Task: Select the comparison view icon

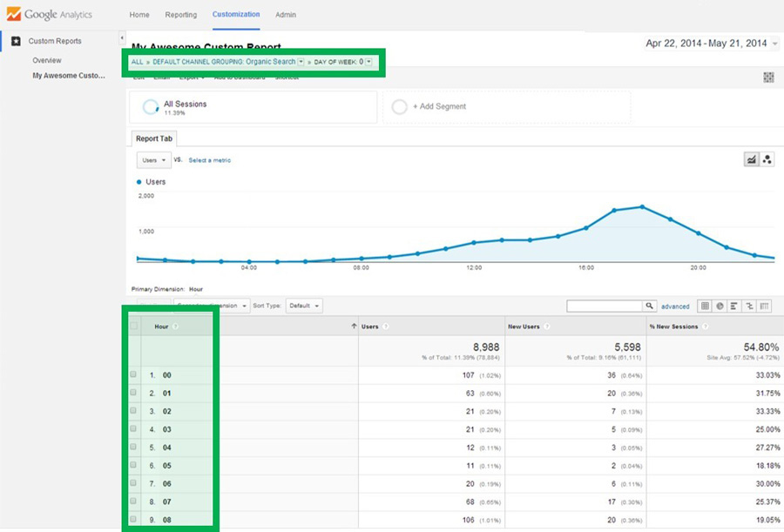Action: [x=749, y=306]
